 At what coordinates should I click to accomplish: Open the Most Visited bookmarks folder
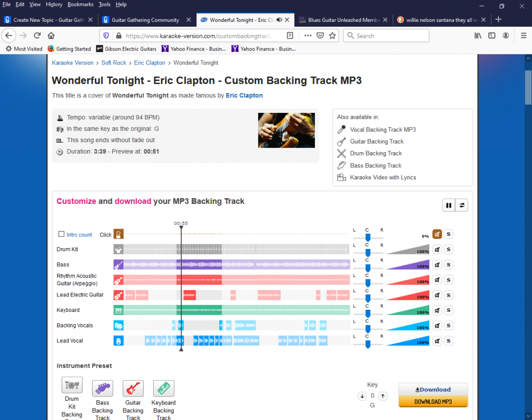pos(24,49)
